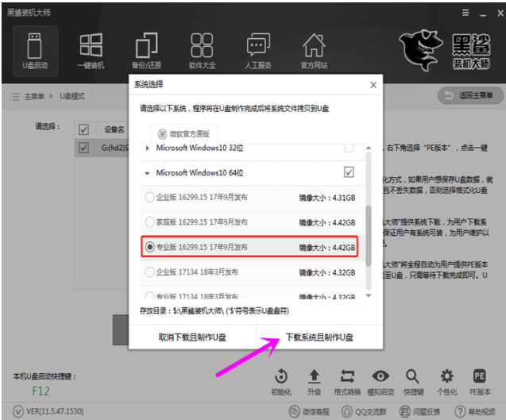Image resolution: width=506 pixels, height=420 pixels.
Task: Open the hamburger menu in title bar
Action: [465, 13]
